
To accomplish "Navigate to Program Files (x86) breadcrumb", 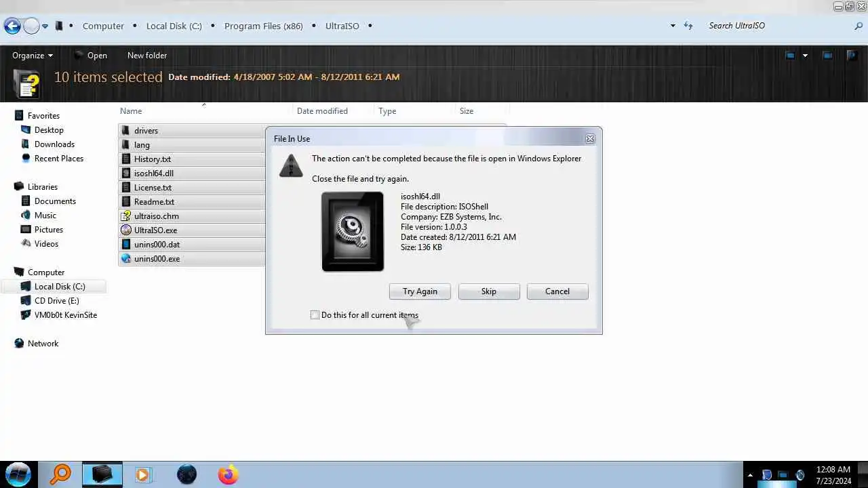I will pos(264,26).
